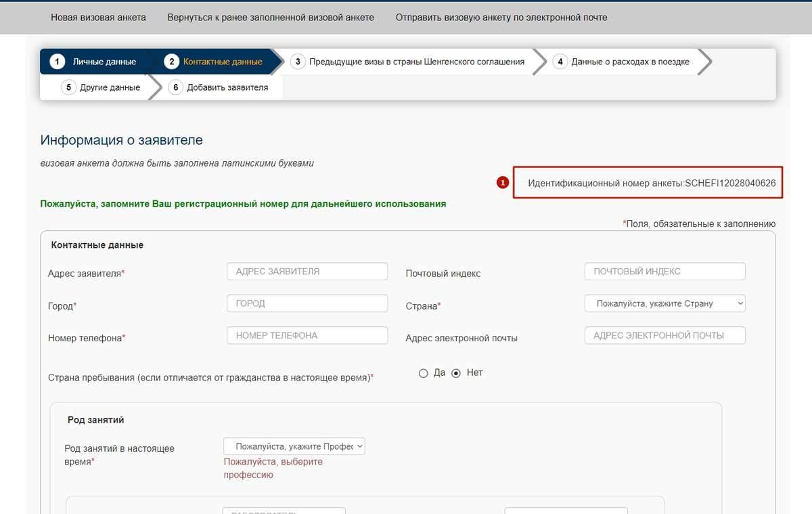The width and height of the screenshot is (812, 514).
Task: Focus the Номер телефона input field
Action: tap(307, 335)
